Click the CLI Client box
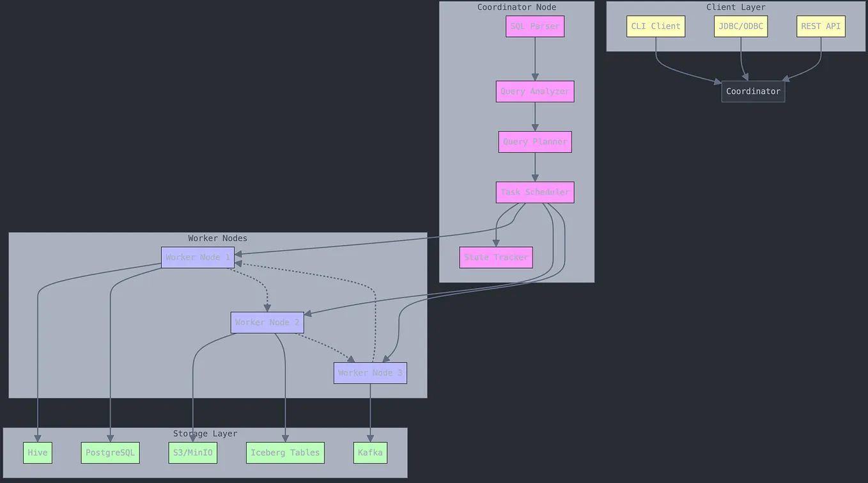 [655, 26]
